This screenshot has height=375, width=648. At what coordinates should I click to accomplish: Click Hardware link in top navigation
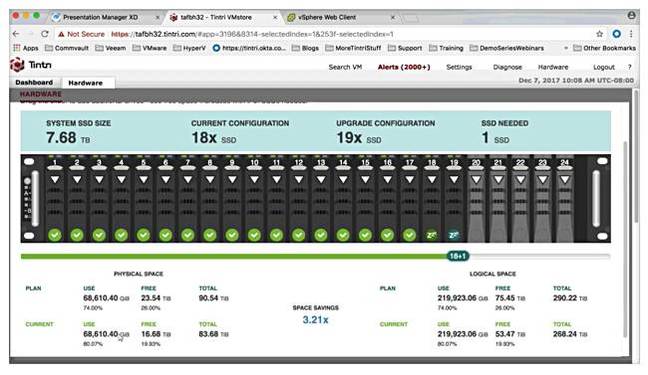(x=553, y=67)
